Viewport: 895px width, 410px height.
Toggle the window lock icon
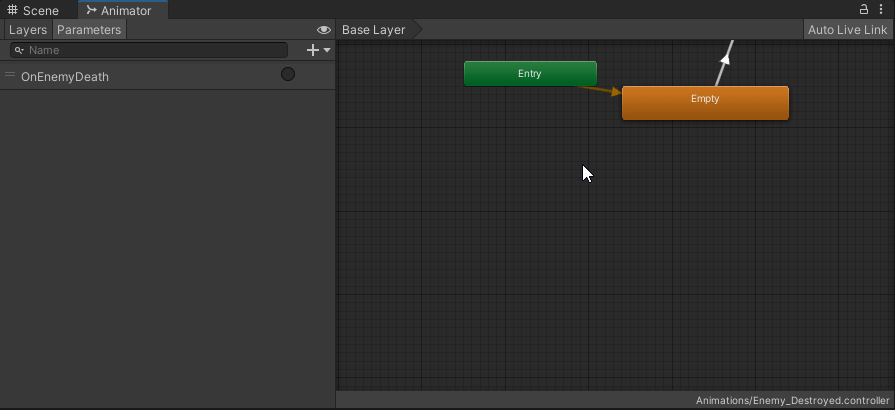[x=864, y=9]
